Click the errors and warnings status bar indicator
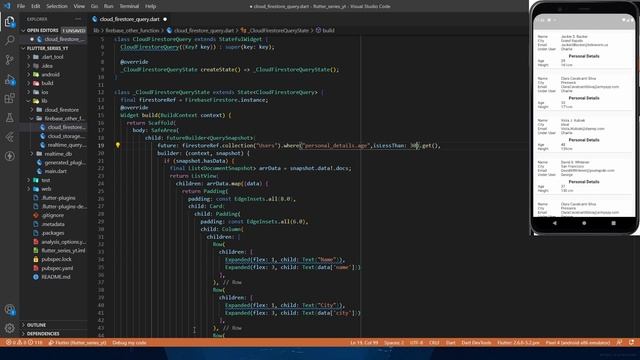This screenshot has width=640, height=360. [24, 342]
